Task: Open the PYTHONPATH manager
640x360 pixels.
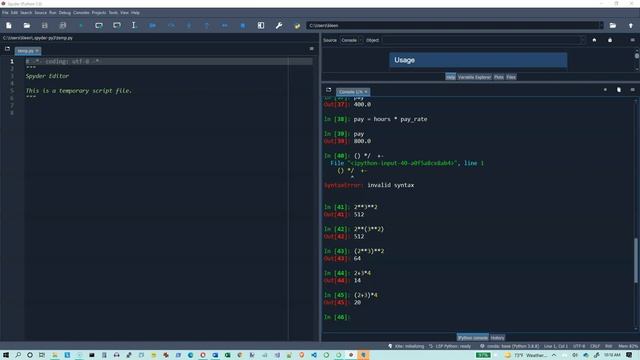Action: point(297,25)
